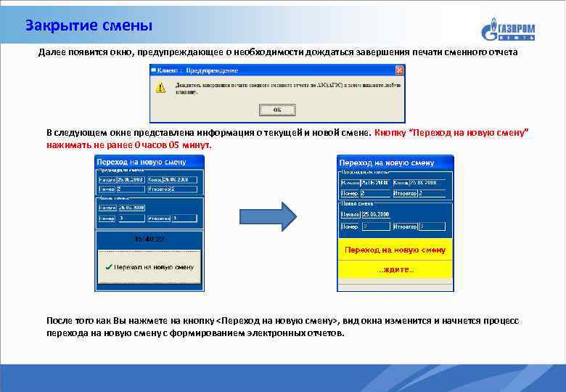Click the warning message text in the dialog
566x392 pixels.
(x=287, y=89)
